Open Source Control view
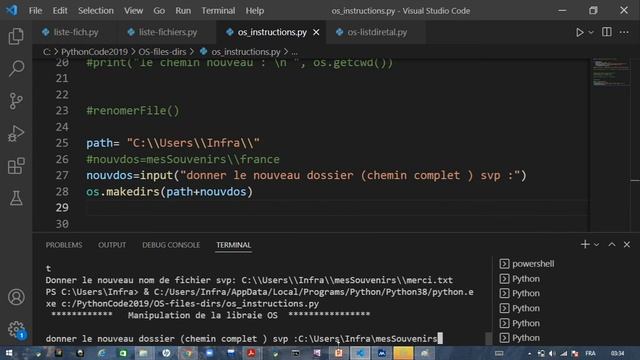 pos(16,101)
